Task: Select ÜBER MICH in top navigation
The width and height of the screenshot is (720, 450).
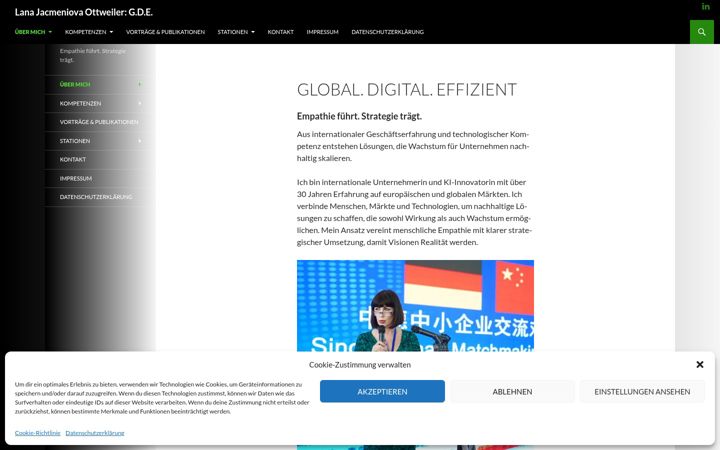Action: (x=30, y=32)
